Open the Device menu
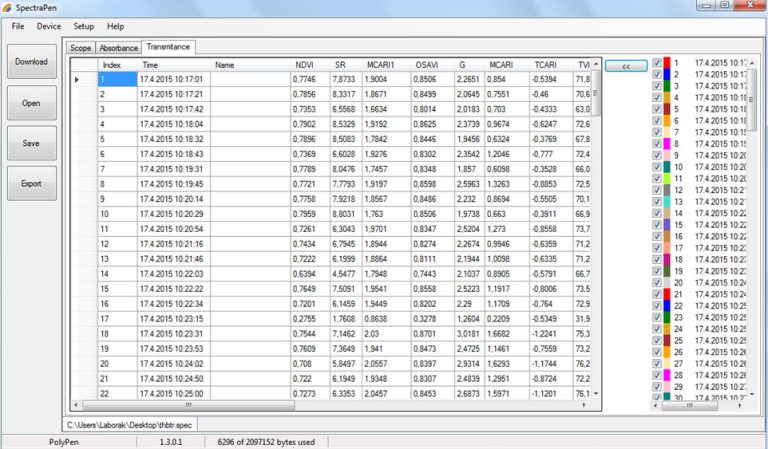Image resolution: width=768 pixels, height=449 pixels. (x=49, y=26)
